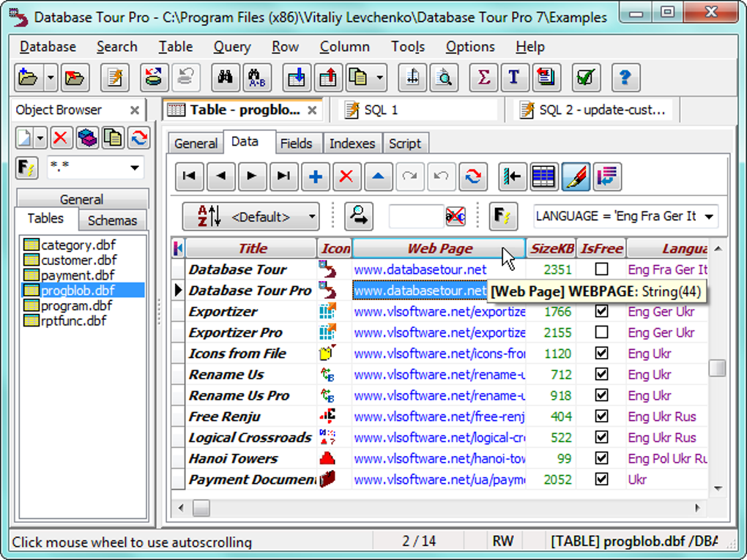Open the *.* file mask combo box

pos(135,168)
